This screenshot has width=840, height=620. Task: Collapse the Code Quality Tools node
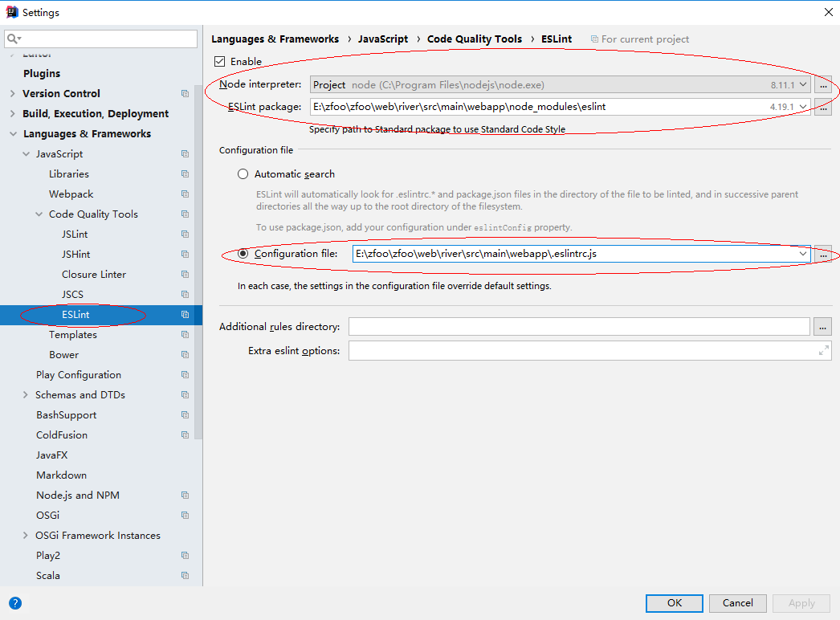(39, 214)
